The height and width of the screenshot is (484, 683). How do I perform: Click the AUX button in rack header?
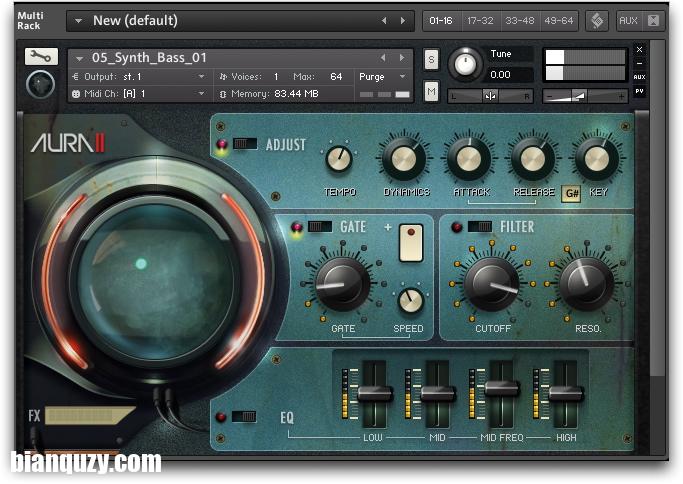[628, 20]
